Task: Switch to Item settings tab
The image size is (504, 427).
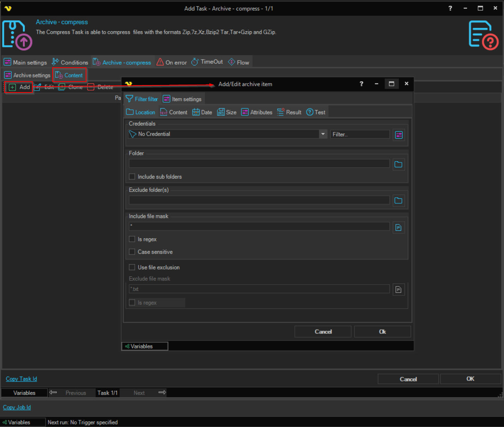Action: point(182,99)
